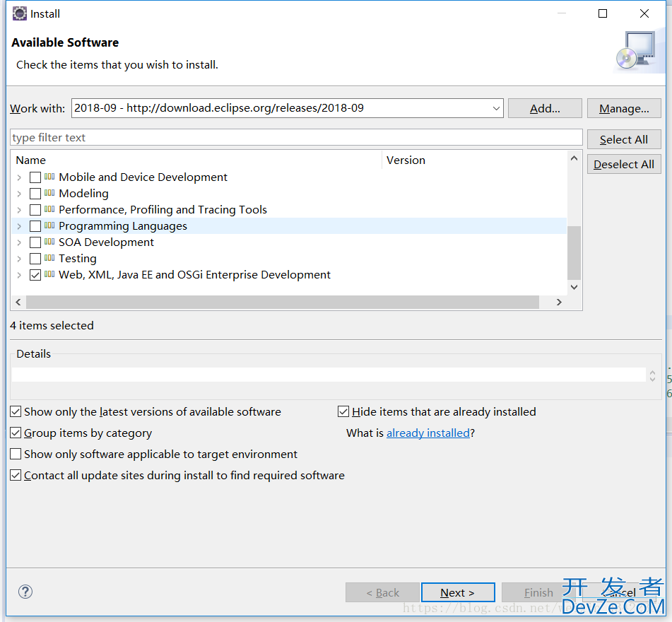Click the category icon beside Mobile and Device Development
Screen dimensions: 672x622
coord(49,176)
